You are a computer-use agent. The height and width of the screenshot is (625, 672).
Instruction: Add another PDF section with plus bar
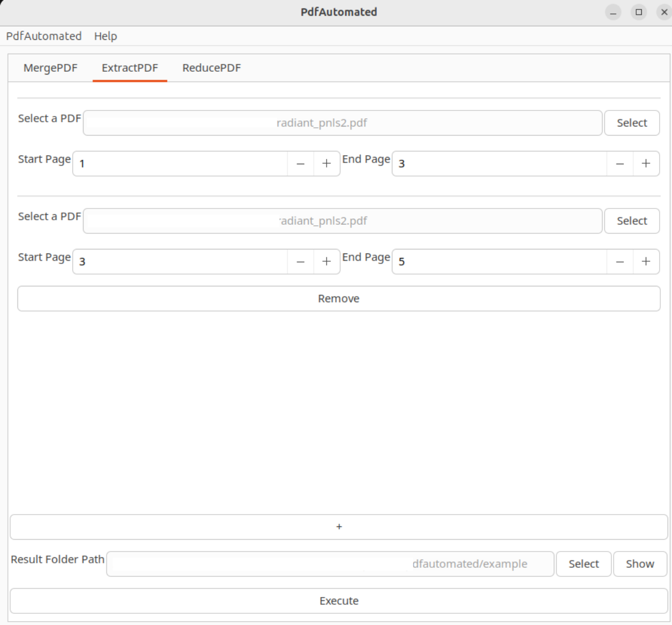point(339,527)
